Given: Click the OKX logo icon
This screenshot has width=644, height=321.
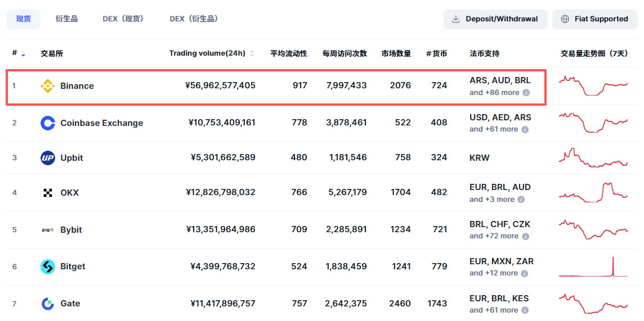Looking at the screenshot, I should click(x=48, y=192).
